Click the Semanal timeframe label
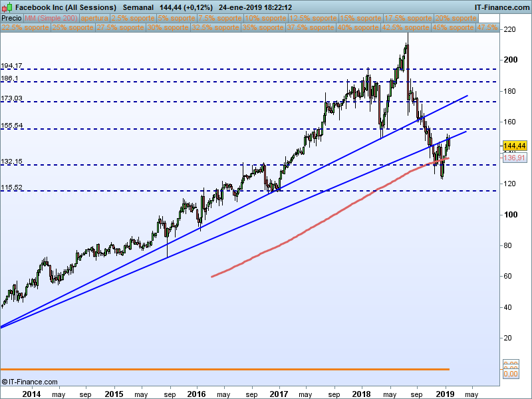This screenshot has width=532, height=399. [x=138, y=7]
